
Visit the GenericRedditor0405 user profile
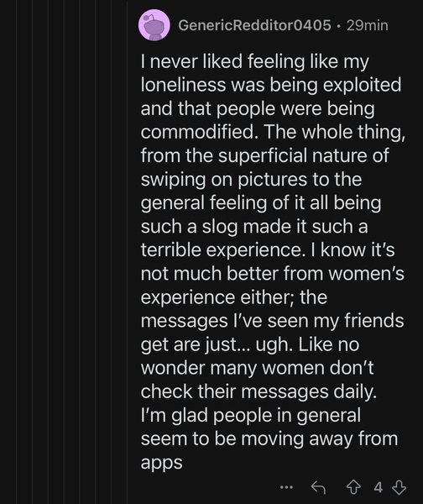click(254, 25)
